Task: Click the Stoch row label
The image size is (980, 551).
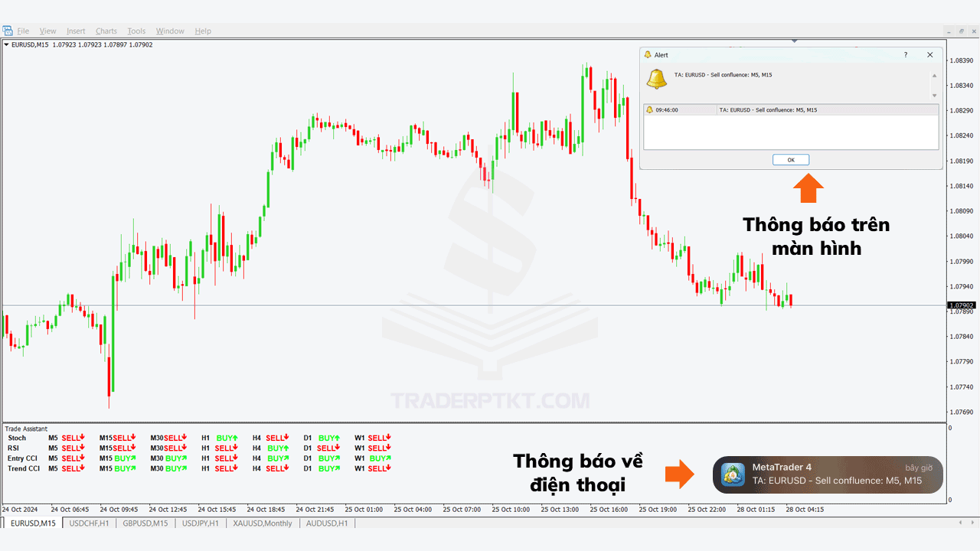Action: [17, 439]
